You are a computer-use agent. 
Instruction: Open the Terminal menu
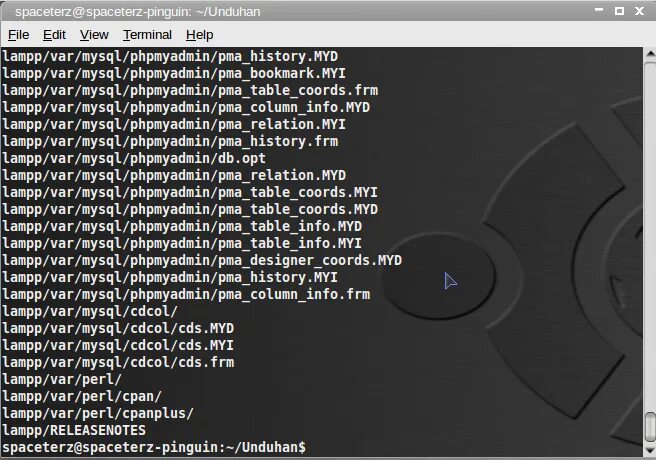147,35
